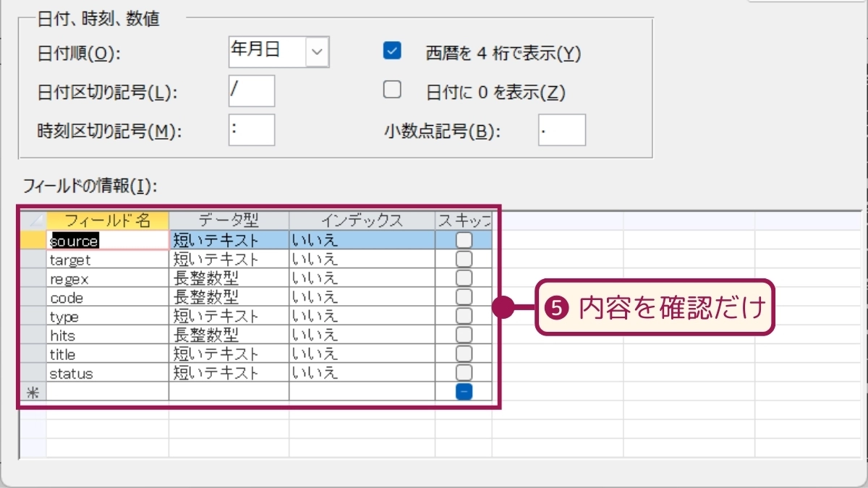Select the data type cell for code

click(x=229, y=297)
